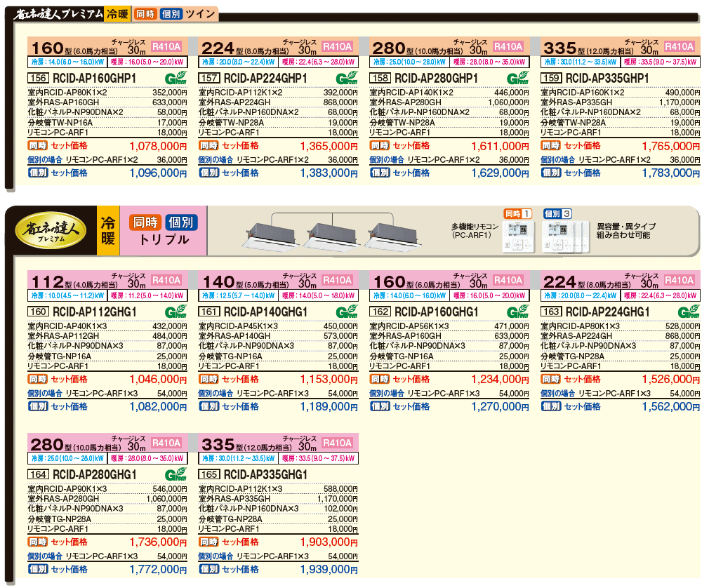Click the Green logo beside RCID-AP224GHP1
709x588 pixels.
point(347,78)
